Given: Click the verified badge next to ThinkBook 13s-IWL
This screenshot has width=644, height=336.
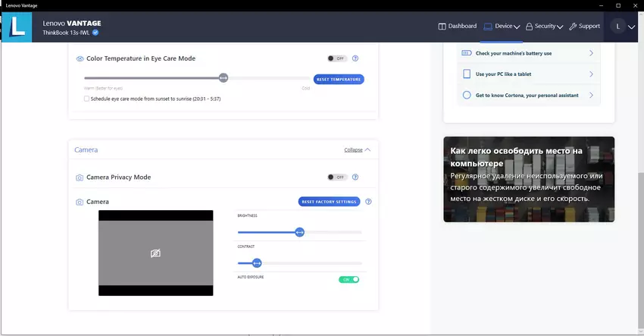Looking at the screenshot, I should [x=96, y=33].
